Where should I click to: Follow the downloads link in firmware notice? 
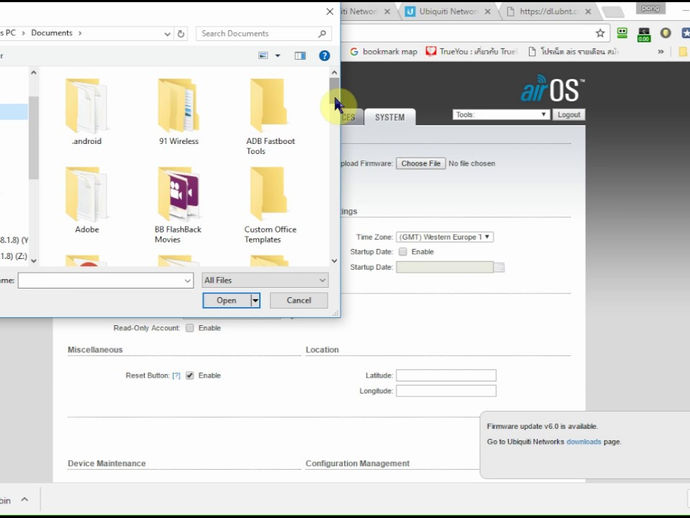584,442
